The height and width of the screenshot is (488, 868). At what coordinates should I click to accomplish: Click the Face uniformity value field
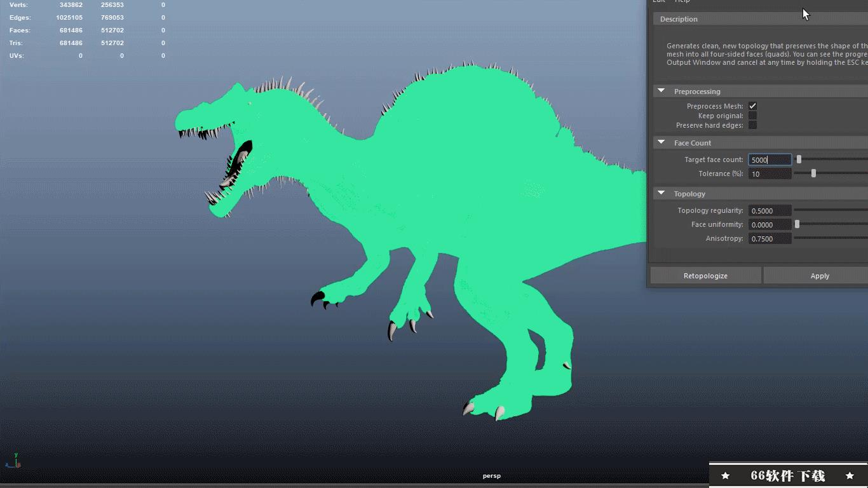(x=770, y=225)
